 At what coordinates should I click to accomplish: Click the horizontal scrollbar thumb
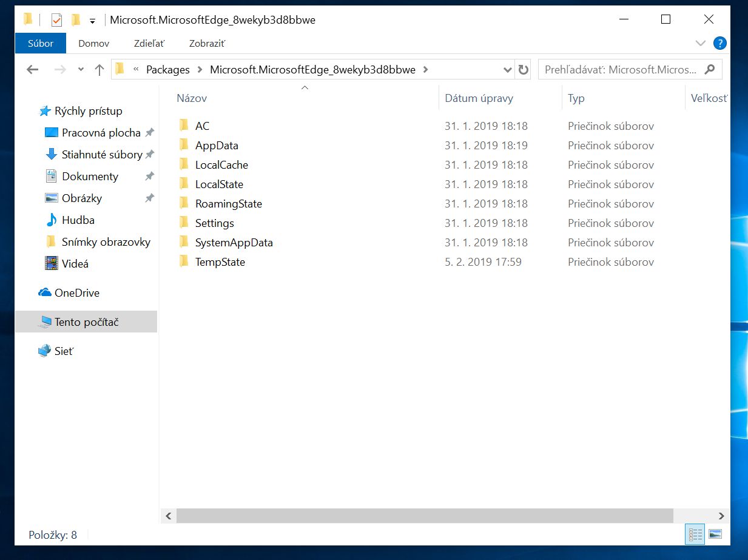click(425, 516)
